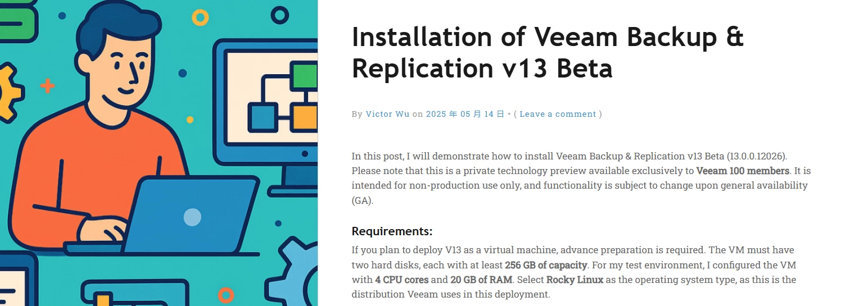Click the green box in monitor flowchart
The height and width of the screenshot is (306, 868).
[x=304, y=76]
